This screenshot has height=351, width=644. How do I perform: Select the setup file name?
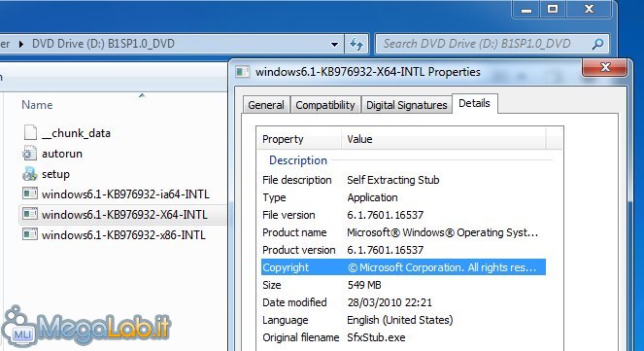click(55, 174)
